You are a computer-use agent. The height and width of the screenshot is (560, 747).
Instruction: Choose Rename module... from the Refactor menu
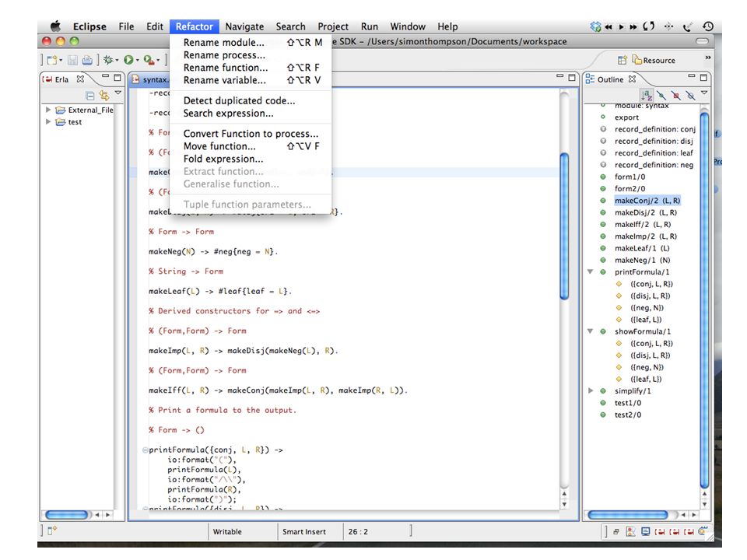[251, 42]
